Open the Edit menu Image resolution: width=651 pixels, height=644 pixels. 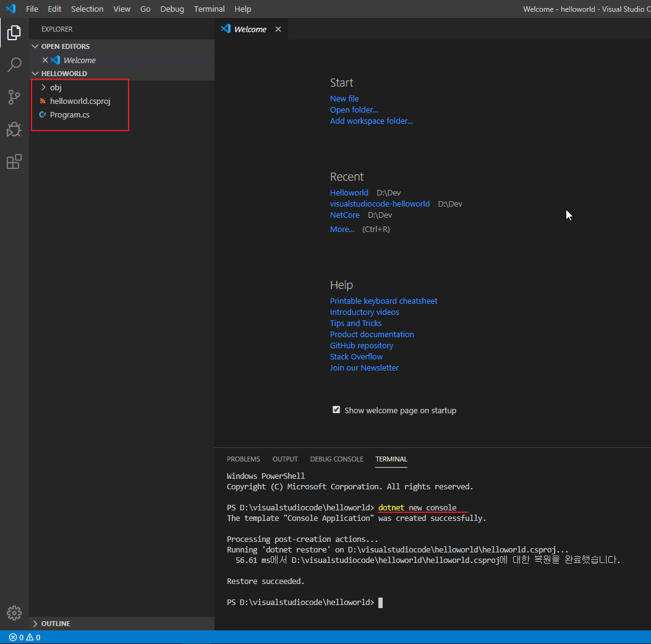click(54, 9)
